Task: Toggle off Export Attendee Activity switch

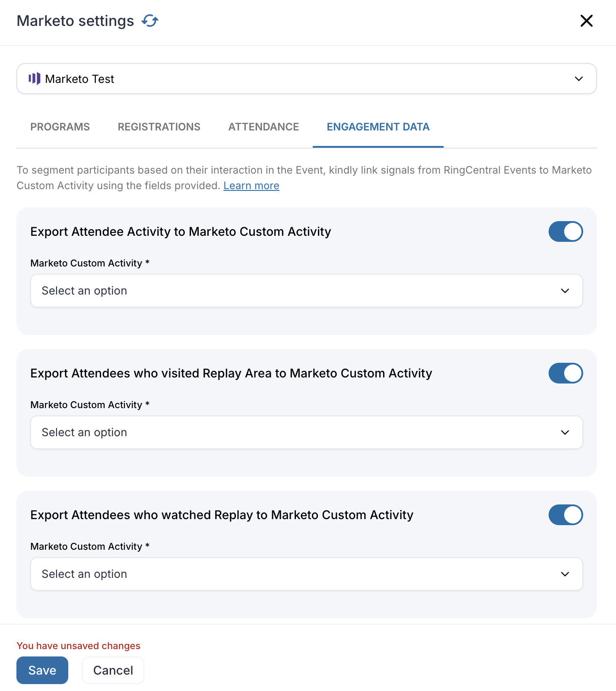Action: coord(565,231)
